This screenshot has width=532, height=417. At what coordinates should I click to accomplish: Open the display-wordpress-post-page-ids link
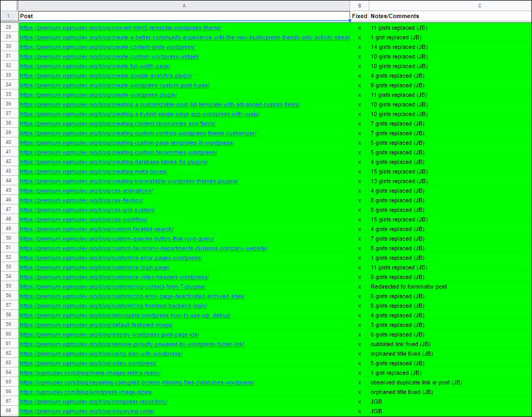pos(109,335)
